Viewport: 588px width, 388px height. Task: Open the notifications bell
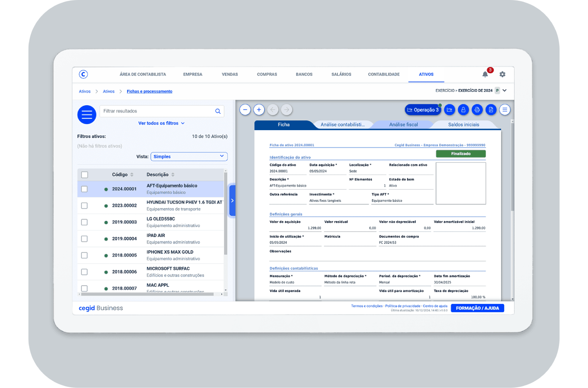[x=485, y=74]
